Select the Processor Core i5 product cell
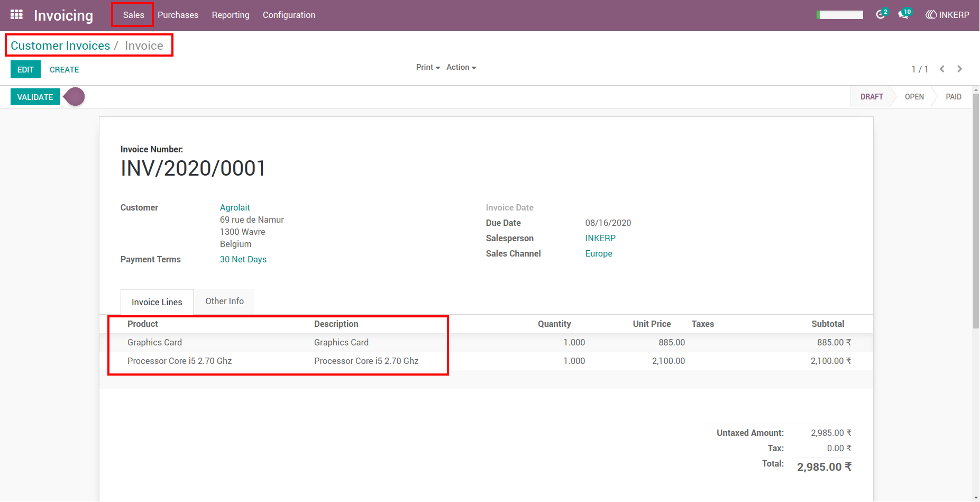This screenshot has height=502, width=980. coord(179,361)
